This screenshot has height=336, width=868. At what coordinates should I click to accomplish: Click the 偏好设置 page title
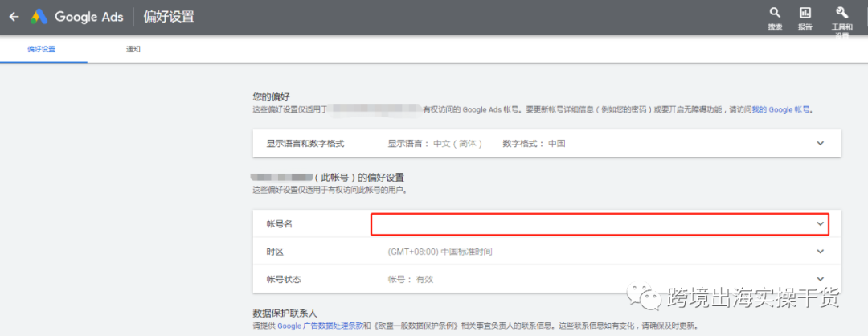pos(169,17)
